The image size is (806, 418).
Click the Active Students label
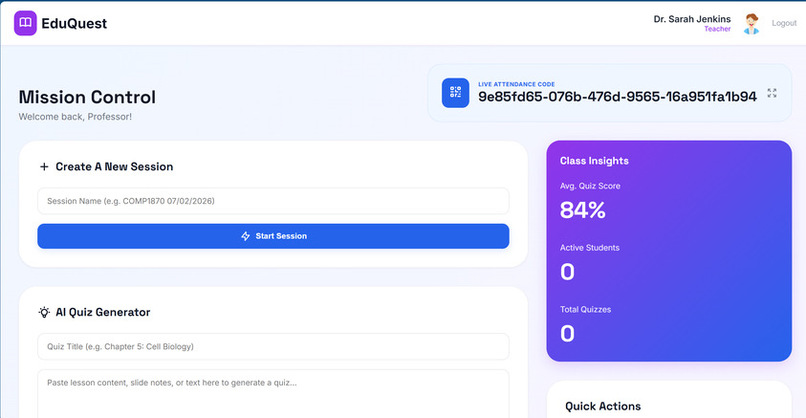point(590,248)
